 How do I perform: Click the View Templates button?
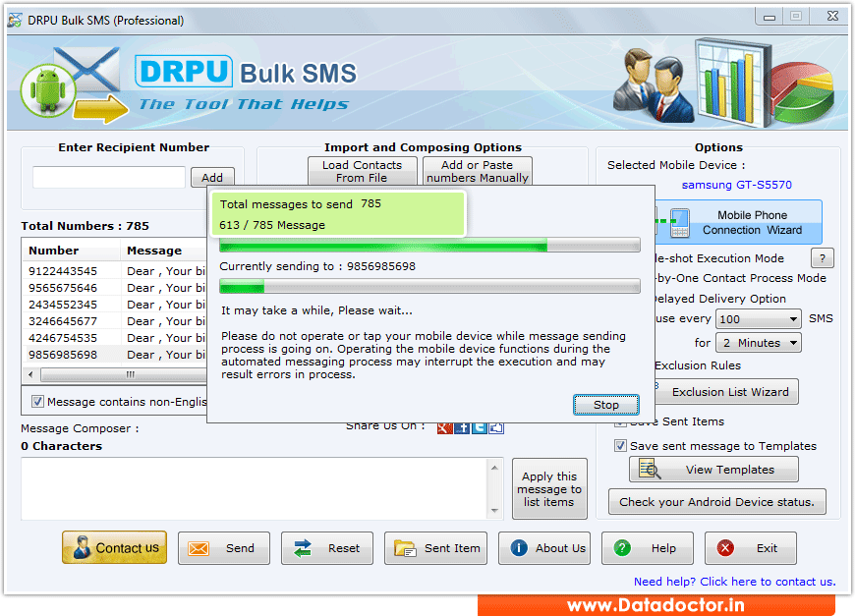(x=713, y=470)
